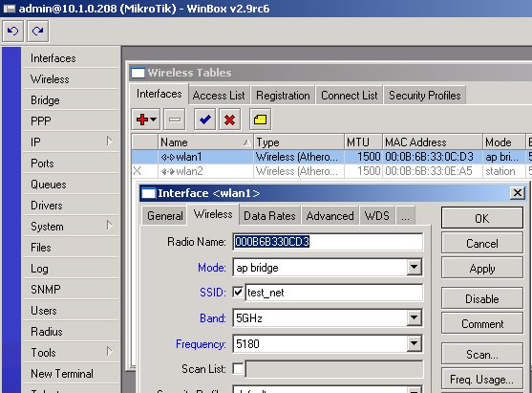
Task: Expand the IP submenu arrow
Action: pyautogui.click(x=109, y=141)
